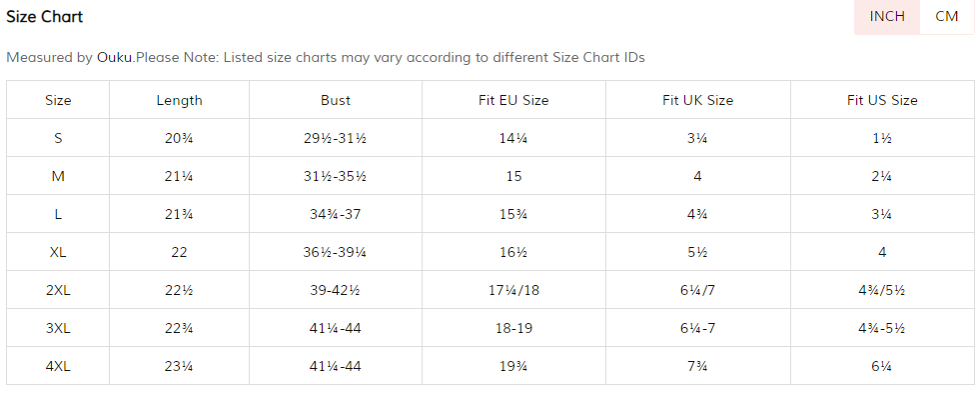Click the Size Chart heading

(45, 17)
